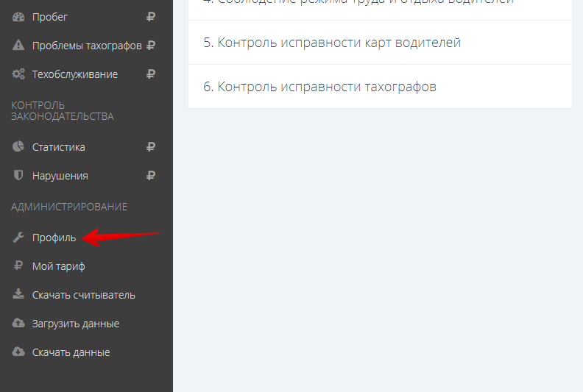Expand item 5. Контроль исправности карт водителей
The height and width of the screenshot is (392, 583).
(380, 43)
